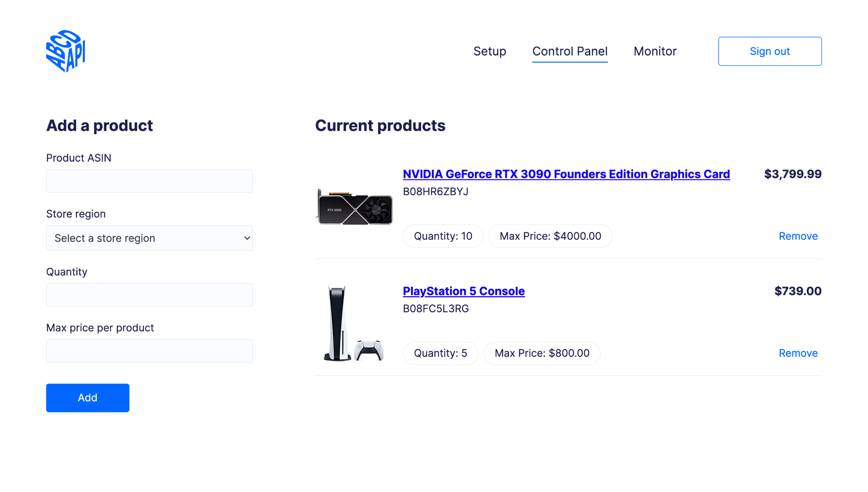Open the Setup page
Image resolution: width=868 pixels, height=492 pixels.
[489, 51]
